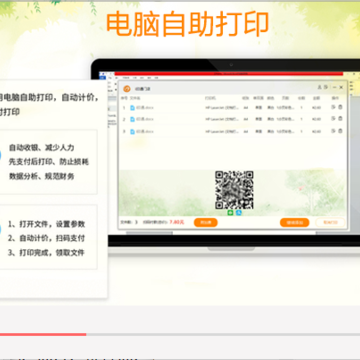Viewport: 360px width, 360px height.
Task: Click the HP LaserJet printer cell in row 3
Action: pyautogui.click(x=222, y=132)
